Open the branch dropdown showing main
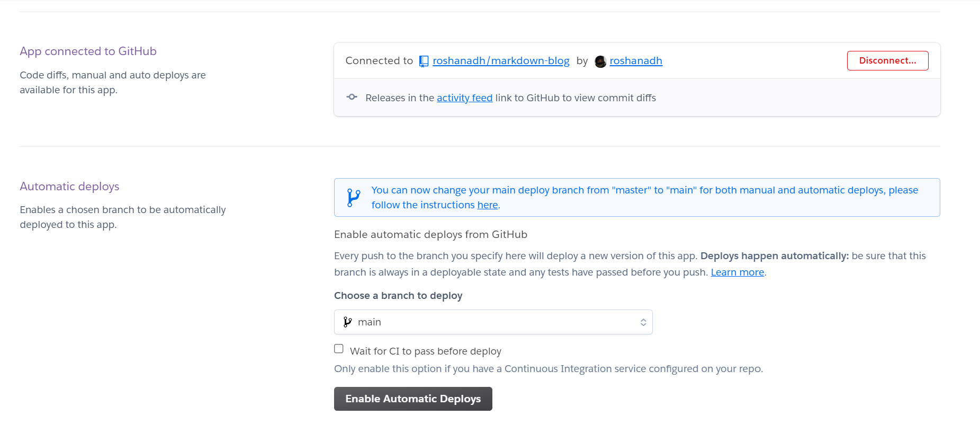The width and height of the screenshot is (980, 424). point(493,322)
